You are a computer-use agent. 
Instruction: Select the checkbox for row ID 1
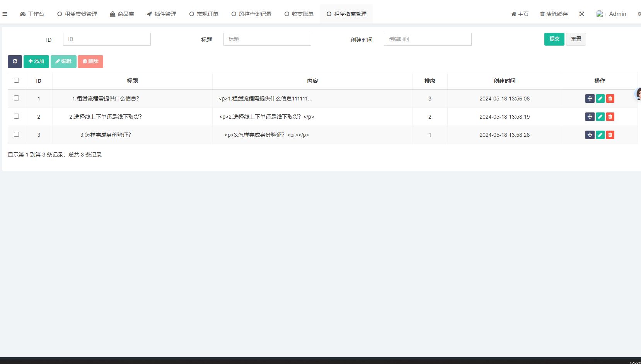(16, 98)
